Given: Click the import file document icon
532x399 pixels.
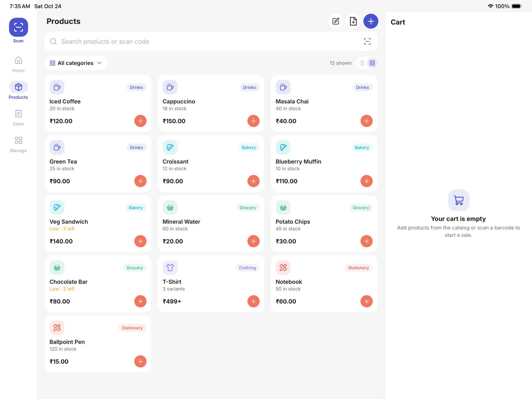Looking at the screenshot, I should [353, 21].
